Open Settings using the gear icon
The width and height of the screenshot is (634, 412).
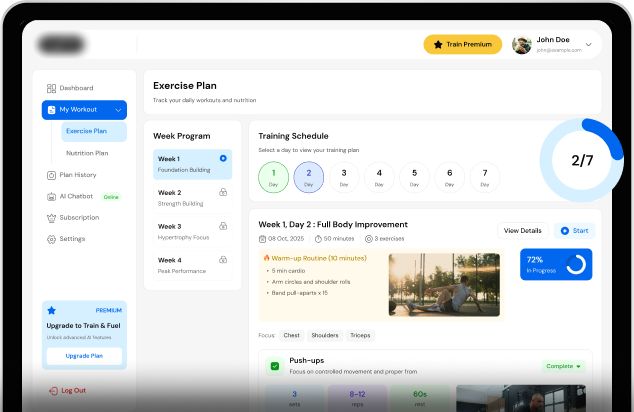[x=51, y=239]
